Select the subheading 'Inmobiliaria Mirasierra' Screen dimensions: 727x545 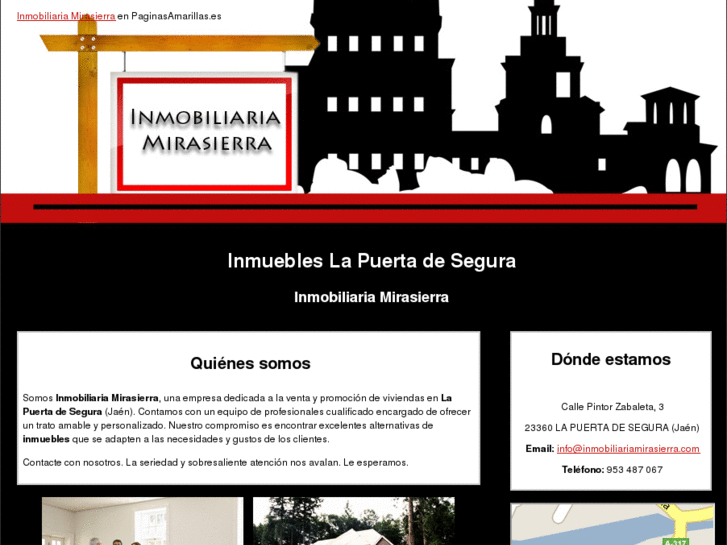coord(371,297)
